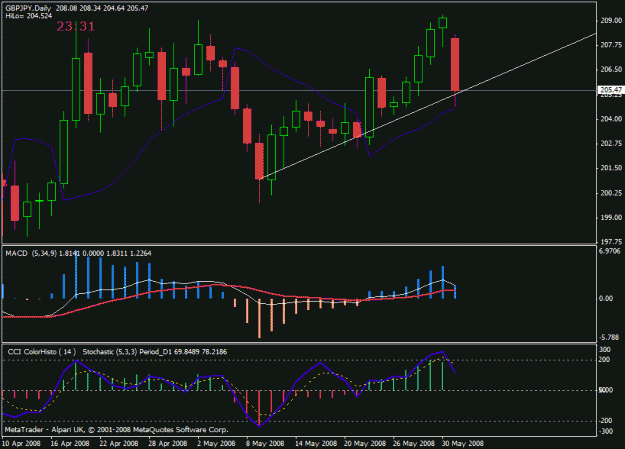Click the 202.75 price axis label
The height and width of the screenshot is (449, 625).
[611, 144]
